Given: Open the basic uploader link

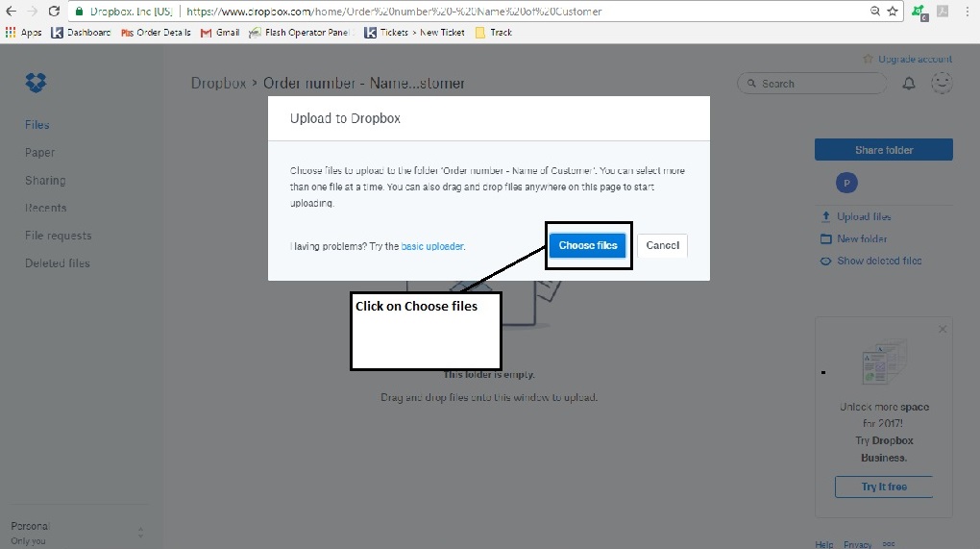Looking at the screenshot, I should [x=432, y=246].
